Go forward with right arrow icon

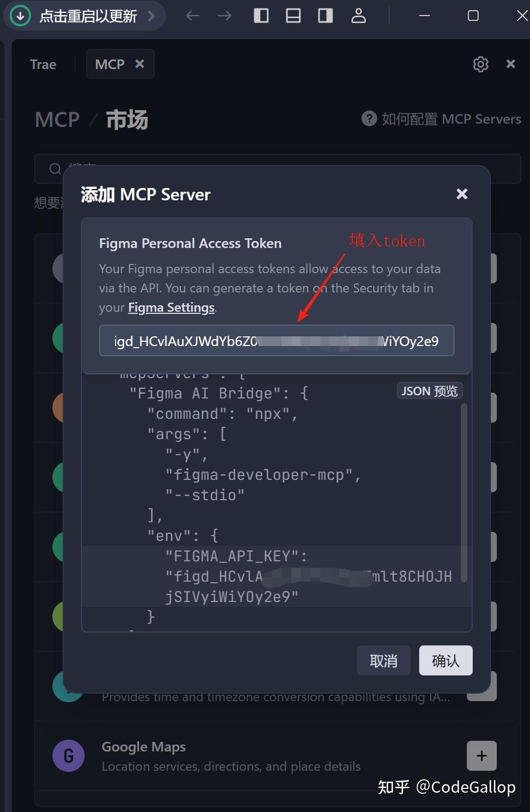[x=225, y=16]
